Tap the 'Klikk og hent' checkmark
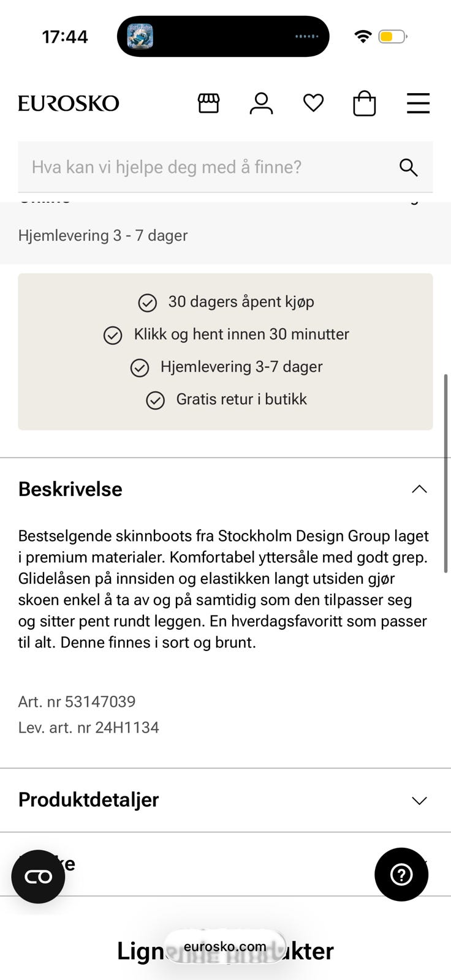451x980 pixels. [x=113, y=335]
